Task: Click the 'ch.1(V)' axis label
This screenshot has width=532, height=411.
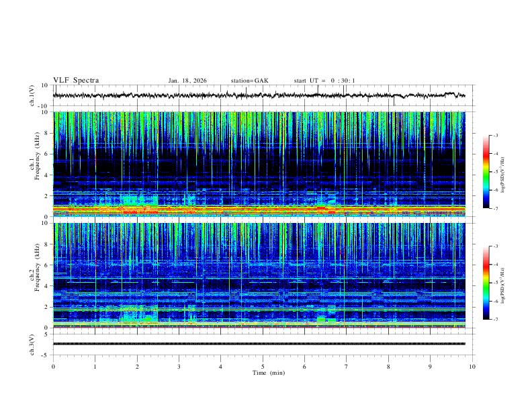Action: pyautogui.click(x=32, y=95)
